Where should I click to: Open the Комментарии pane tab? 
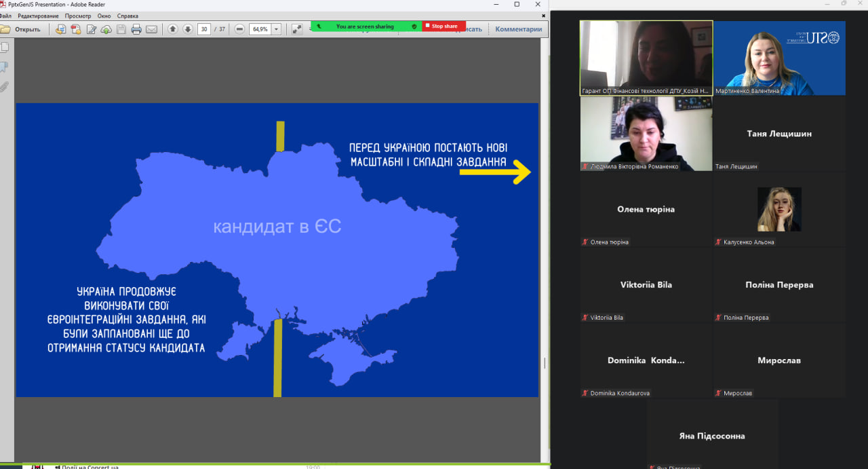pos(519,29)
